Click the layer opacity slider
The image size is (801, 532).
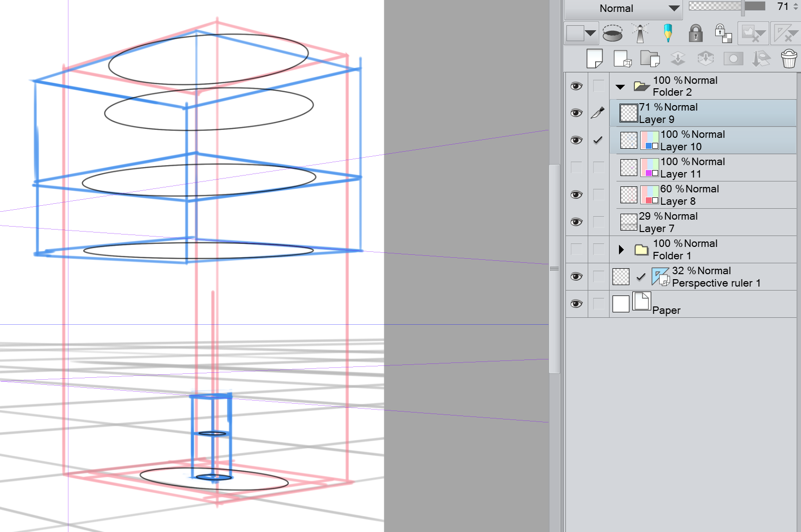click(727, 6)
